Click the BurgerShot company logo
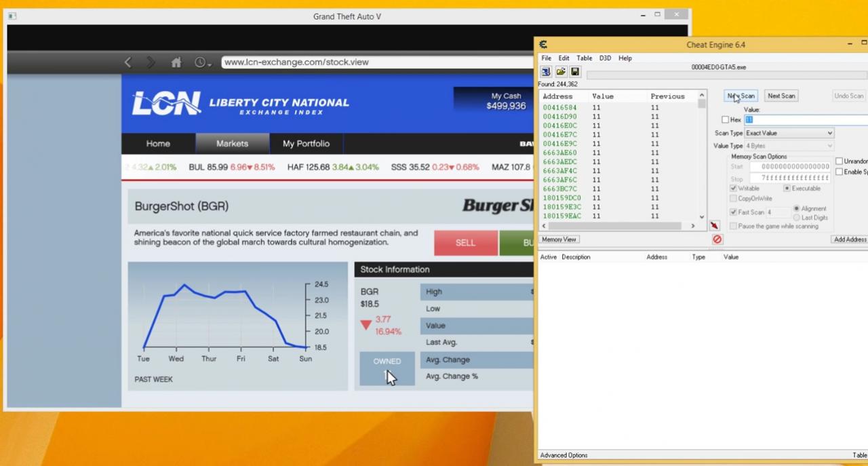Screen dimensions: 868x466 (498, 206)
